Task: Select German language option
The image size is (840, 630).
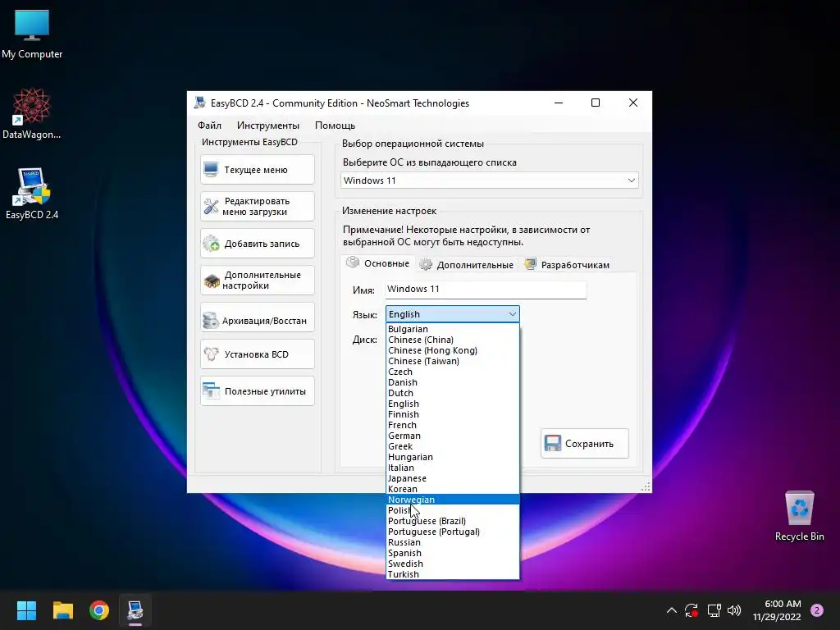Action: pyautogui.click(x=453, y=436)
